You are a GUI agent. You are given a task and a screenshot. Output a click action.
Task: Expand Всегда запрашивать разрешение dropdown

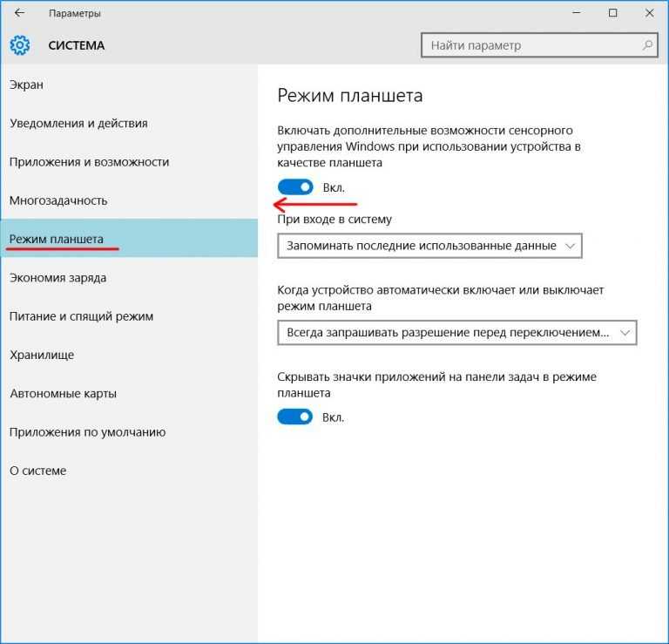click(457, 332)
